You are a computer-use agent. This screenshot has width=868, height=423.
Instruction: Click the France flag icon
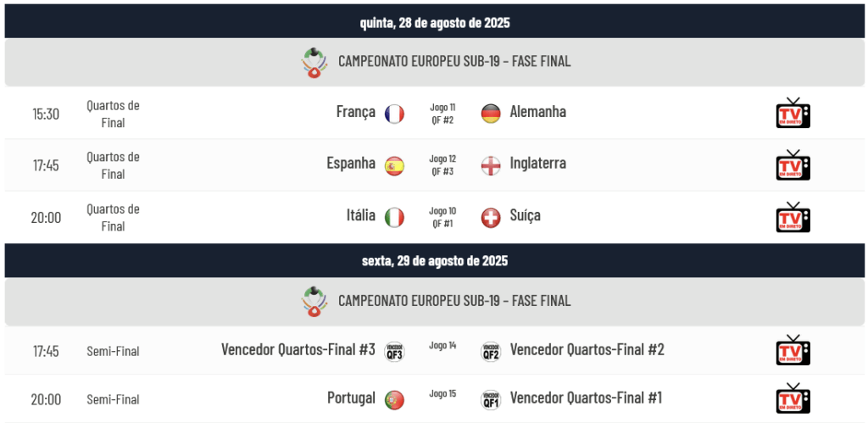click(x=395, y=114)
